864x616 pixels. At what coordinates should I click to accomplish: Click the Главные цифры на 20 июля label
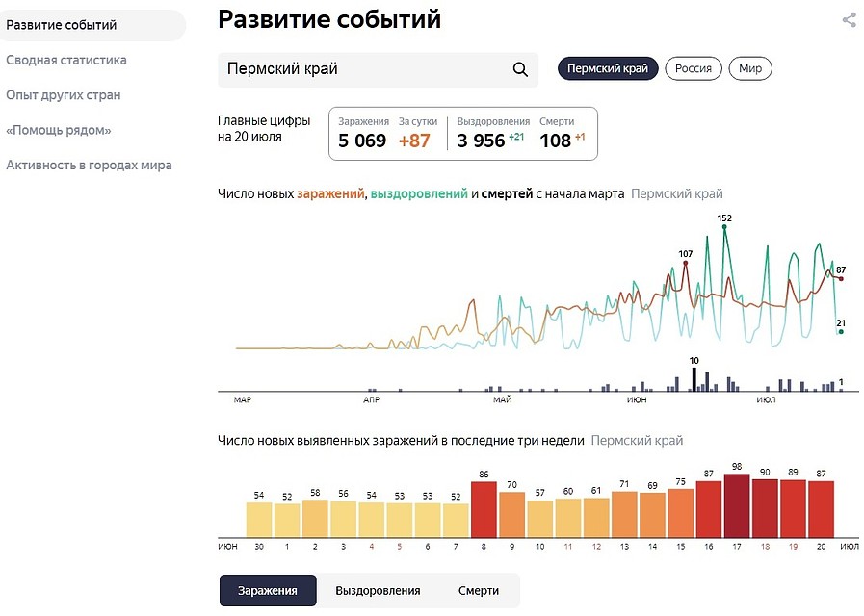pos(264,128)
